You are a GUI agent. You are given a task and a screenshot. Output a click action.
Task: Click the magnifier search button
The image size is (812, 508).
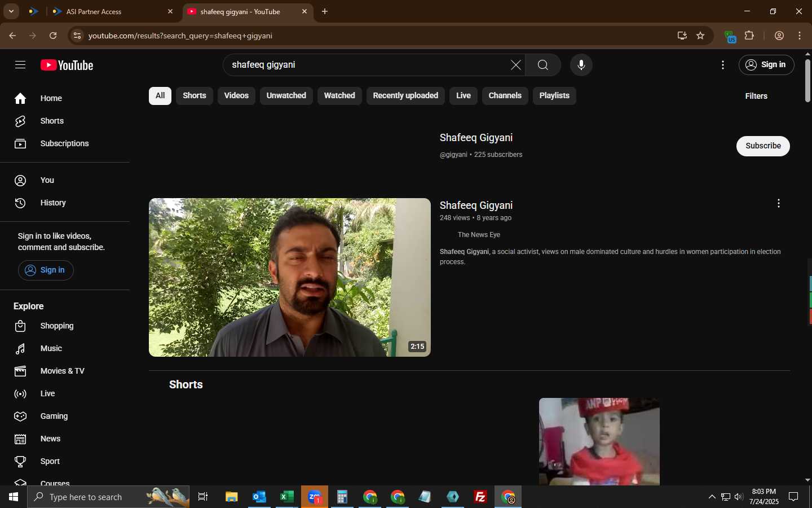[x=543, y=65]
